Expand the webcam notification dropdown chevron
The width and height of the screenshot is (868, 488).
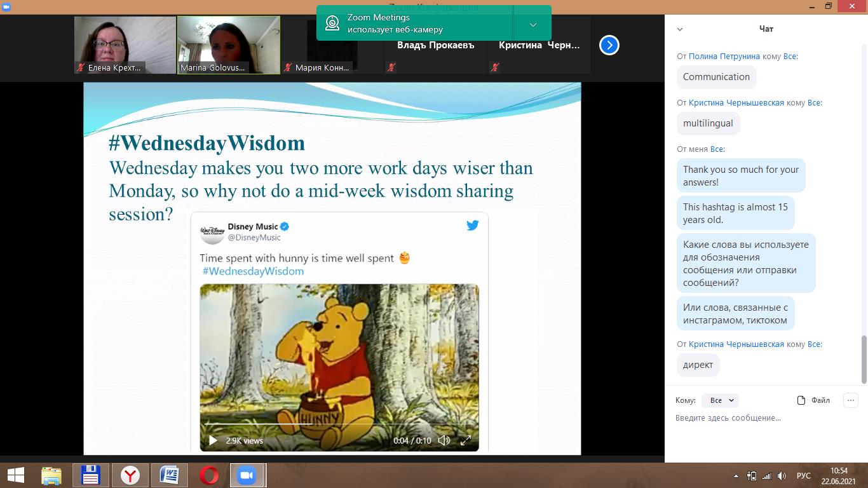pos(532,25)
